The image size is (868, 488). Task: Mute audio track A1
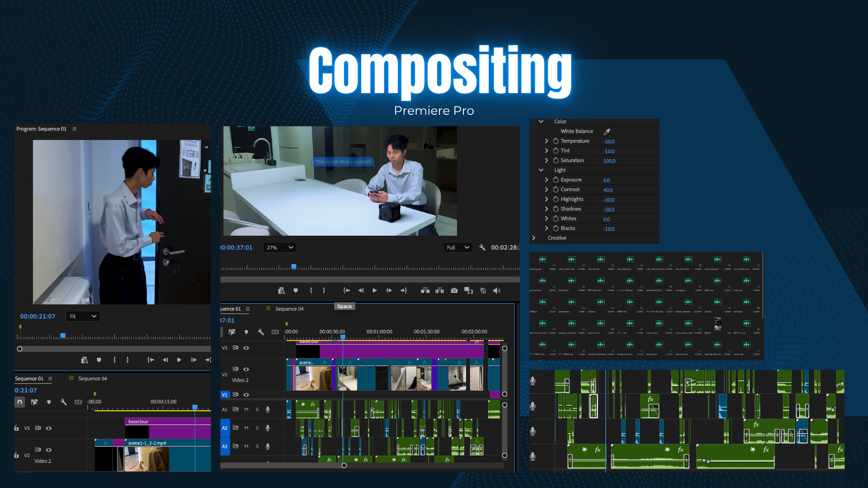pos(246,409)
